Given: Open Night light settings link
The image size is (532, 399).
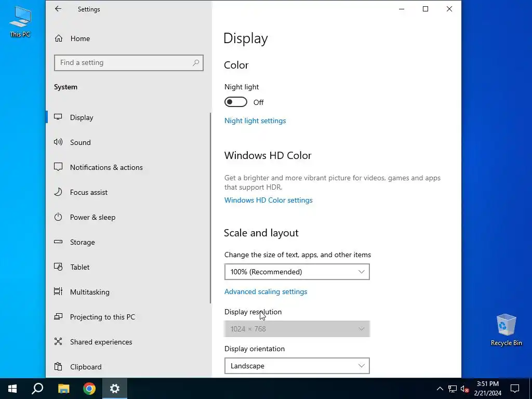Looking at the screenshot, I should coord(255,121).
